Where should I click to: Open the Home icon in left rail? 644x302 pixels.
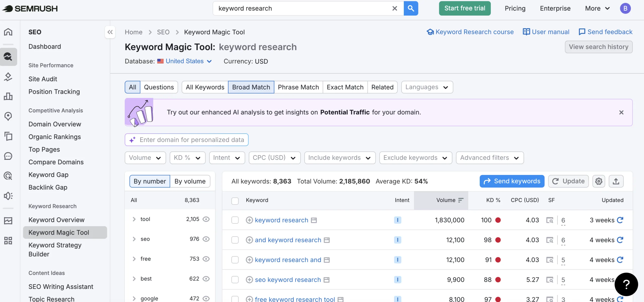[x=8, y=32]
